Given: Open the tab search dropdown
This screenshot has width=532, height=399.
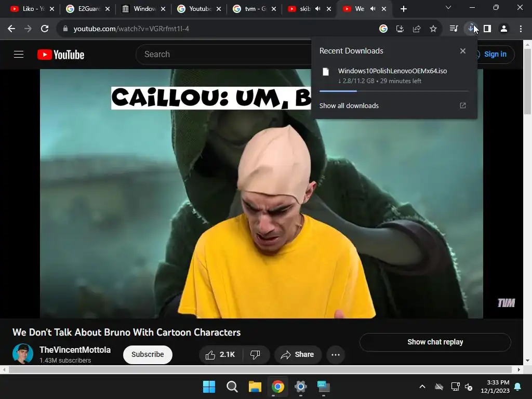Looking at the screenshot, I should (x=448, y=7).
